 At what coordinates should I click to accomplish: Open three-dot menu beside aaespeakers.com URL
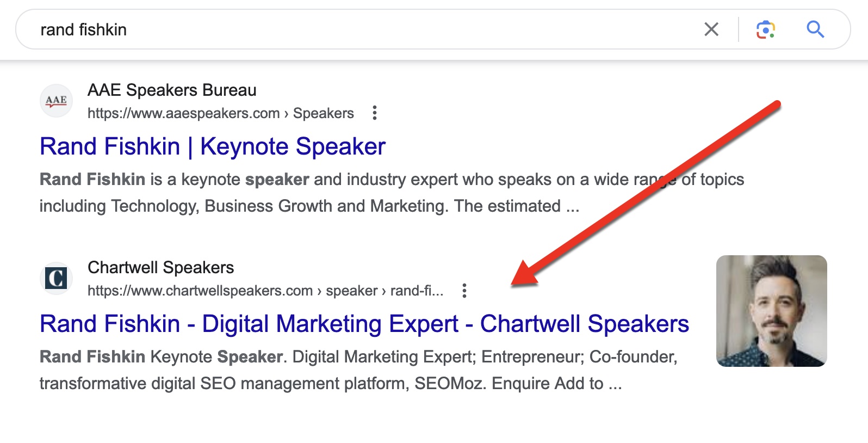[374, 113]
